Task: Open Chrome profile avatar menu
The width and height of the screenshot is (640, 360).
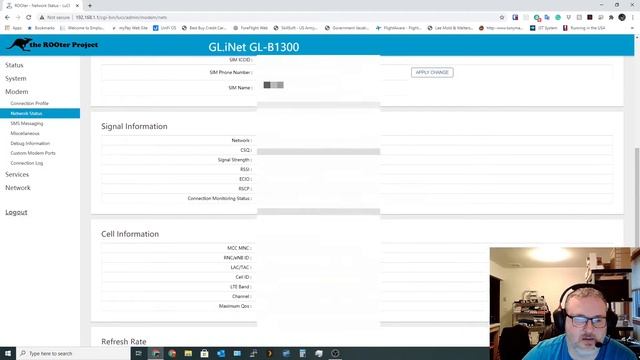Action: click(622, 18)
